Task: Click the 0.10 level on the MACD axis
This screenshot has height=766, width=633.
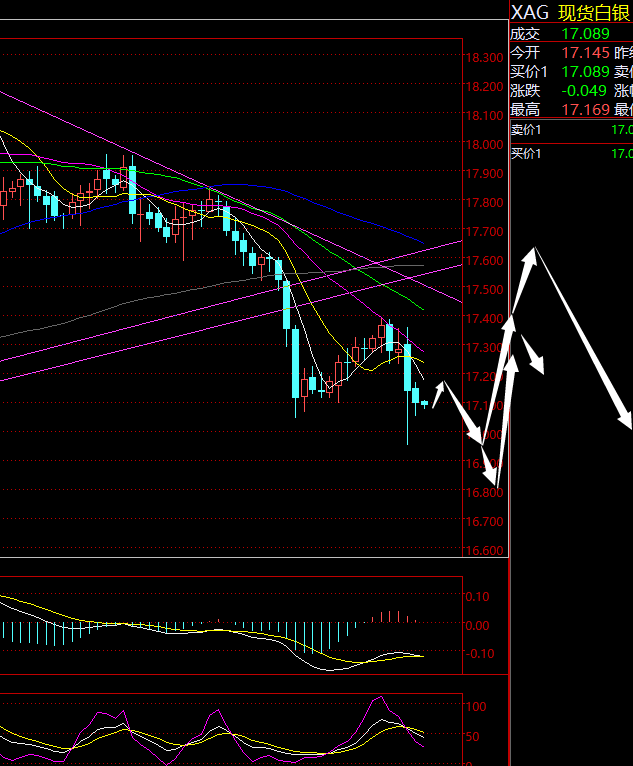Action: pos(477,596)
